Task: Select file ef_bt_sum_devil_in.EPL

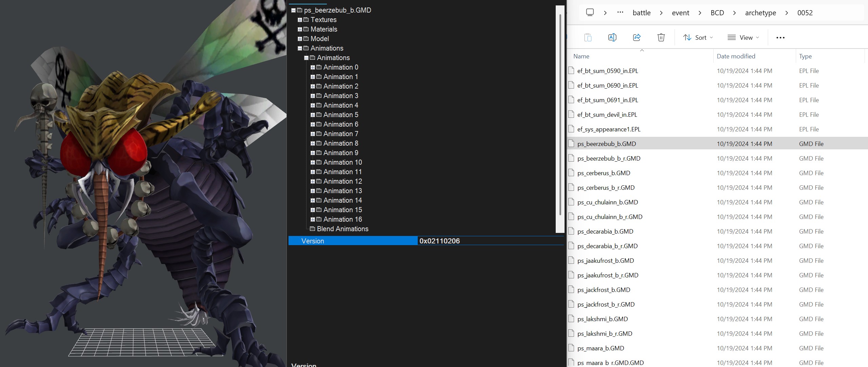Action: (607, 114)
